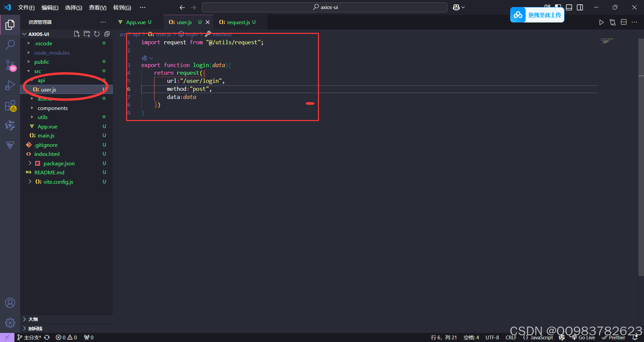
Task: Click Prettier in the status bar
Action: point(613,338)
